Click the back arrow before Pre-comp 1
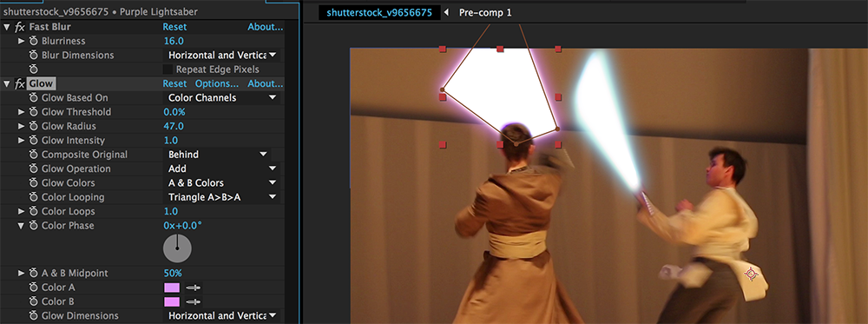868x324 pixels. [447, 13]
